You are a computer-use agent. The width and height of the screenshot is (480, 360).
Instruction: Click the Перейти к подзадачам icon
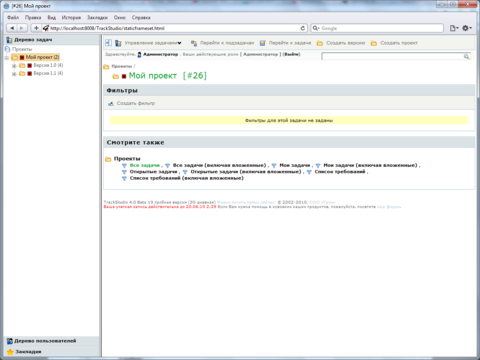194,43
